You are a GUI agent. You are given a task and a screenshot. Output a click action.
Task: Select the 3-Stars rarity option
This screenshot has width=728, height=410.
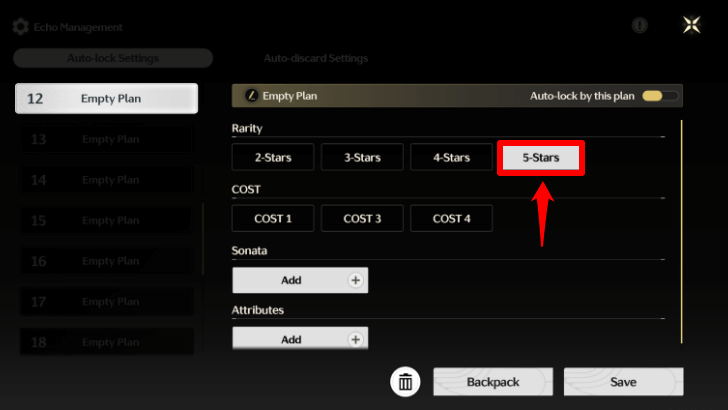(362, 158)
